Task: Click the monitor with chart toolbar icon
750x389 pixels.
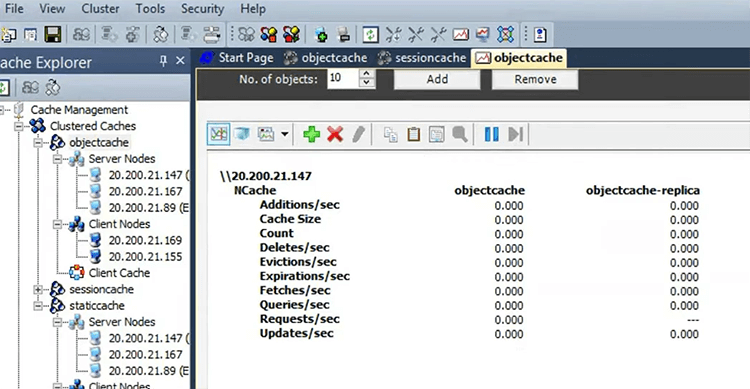Action: pyautogui.click(x=483, y=34)
